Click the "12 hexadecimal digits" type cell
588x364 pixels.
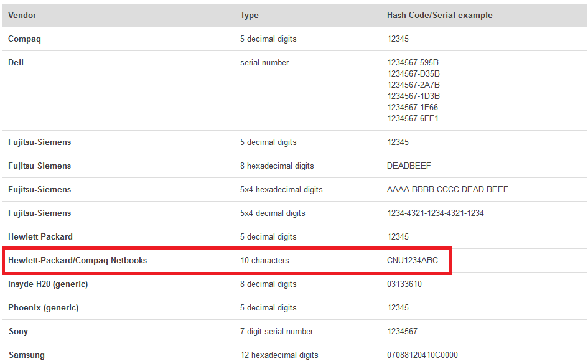(x=279, y=355)
